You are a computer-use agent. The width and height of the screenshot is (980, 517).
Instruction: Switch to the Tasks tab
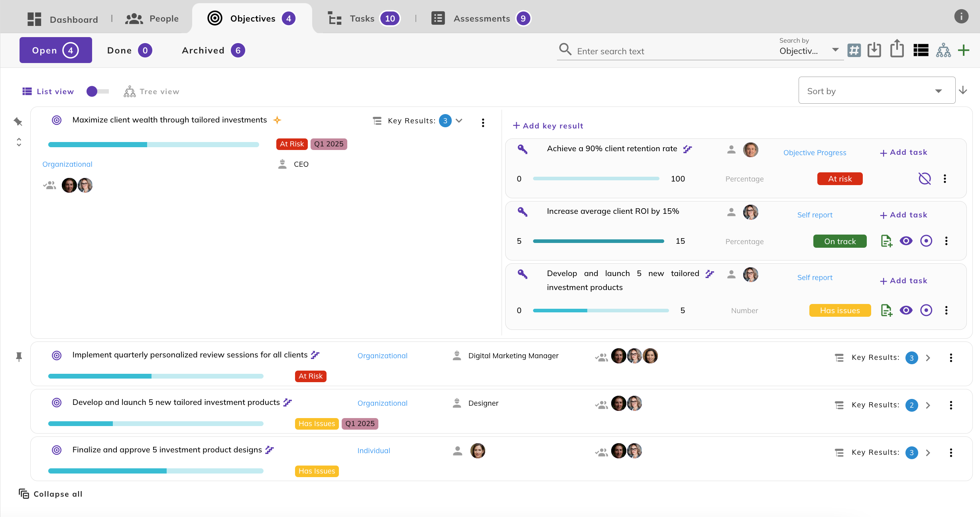pyautogui.click(x=363, y=18)
